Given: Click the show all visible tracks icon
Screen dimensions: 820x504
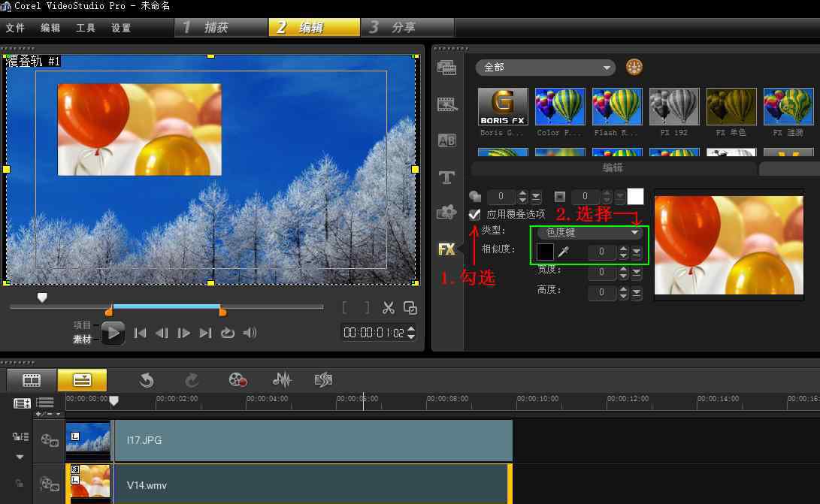Looking at the screenshot, I should point(22,403).
